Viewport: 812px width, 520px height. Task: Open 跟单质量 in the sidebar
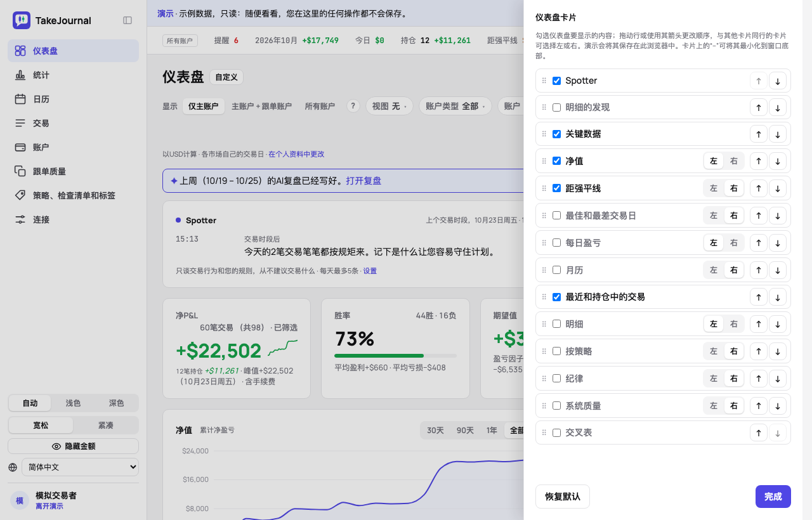point(73,171)
